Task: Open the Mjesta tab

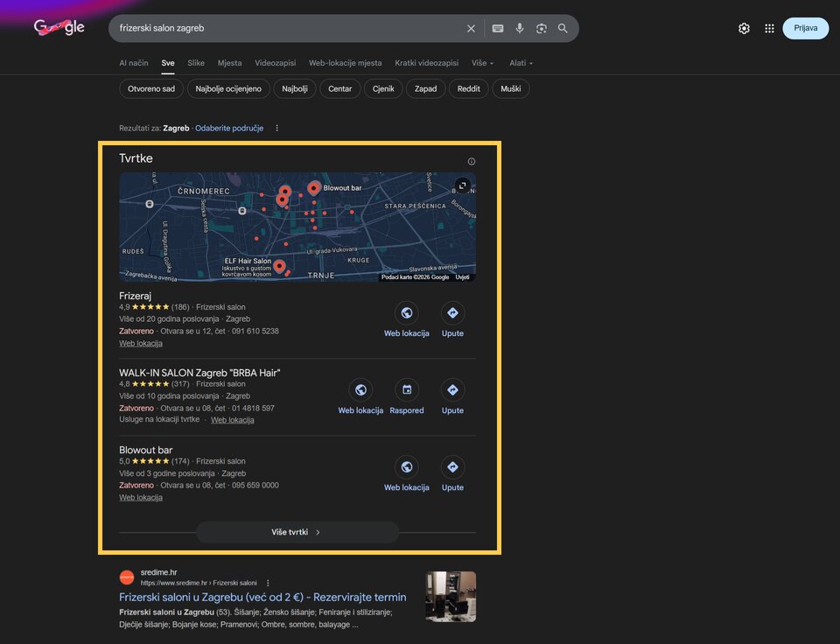Action: [229, 63]
